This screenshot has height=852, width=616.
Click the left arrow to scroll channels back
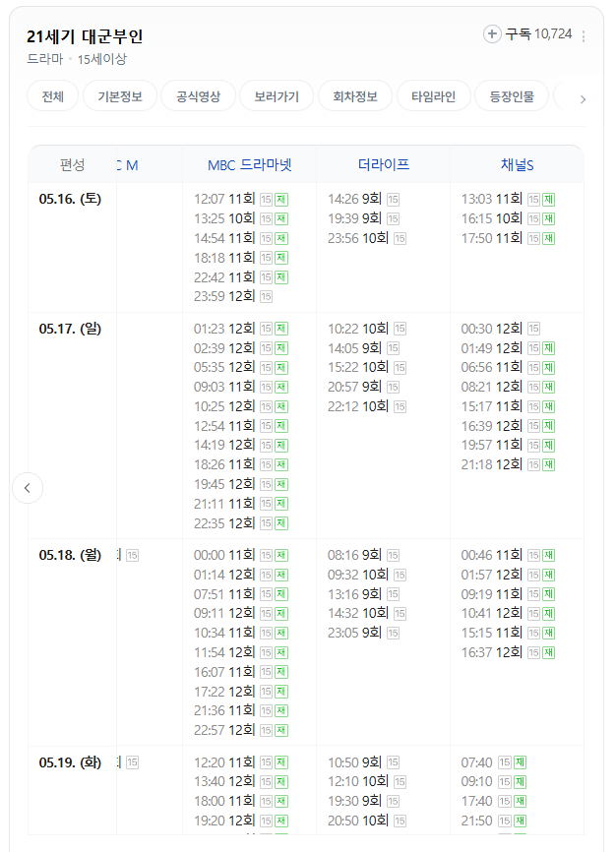point(28,488)
